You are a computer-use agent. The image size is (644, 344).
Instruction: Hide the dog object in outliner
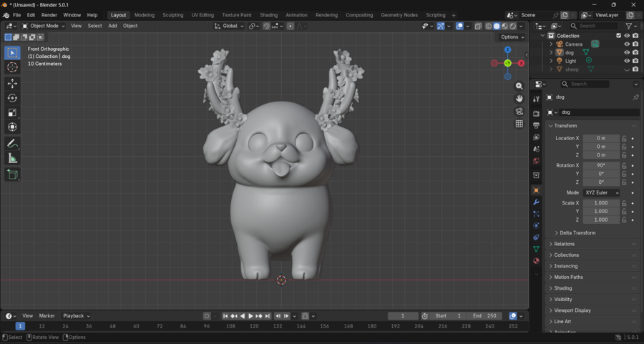pos(627,52)
